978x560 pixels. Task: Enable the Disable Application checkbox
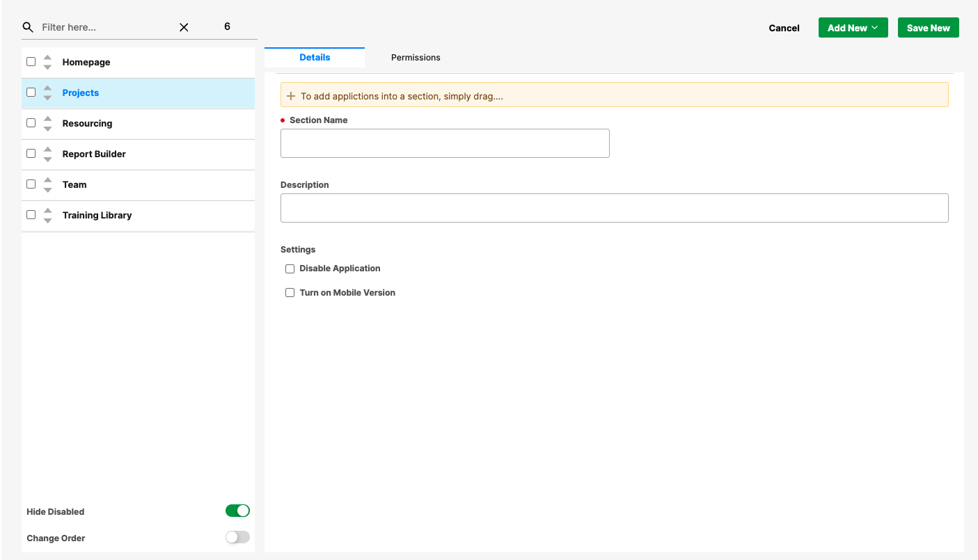pyautogui.click(x=290, y=269)
